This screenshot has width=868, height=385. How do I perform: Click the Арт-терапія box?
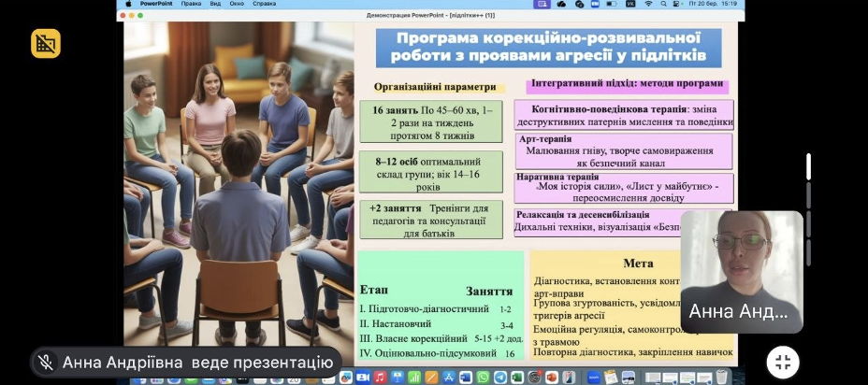click(624, 151)
